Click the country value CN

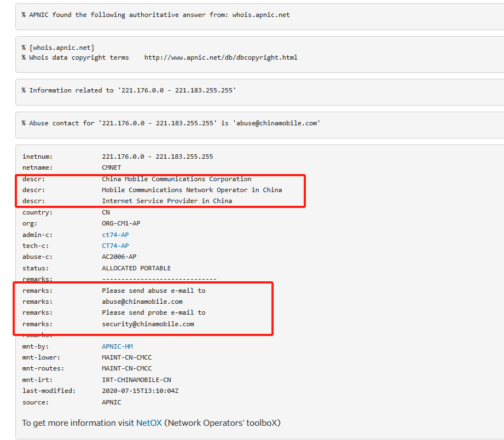click(106, 212)
